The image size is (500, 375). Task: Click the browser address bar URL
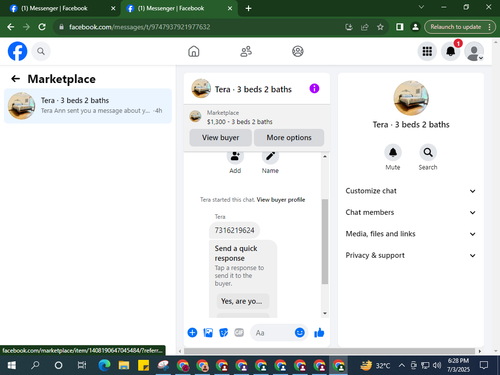coord(140,27)
